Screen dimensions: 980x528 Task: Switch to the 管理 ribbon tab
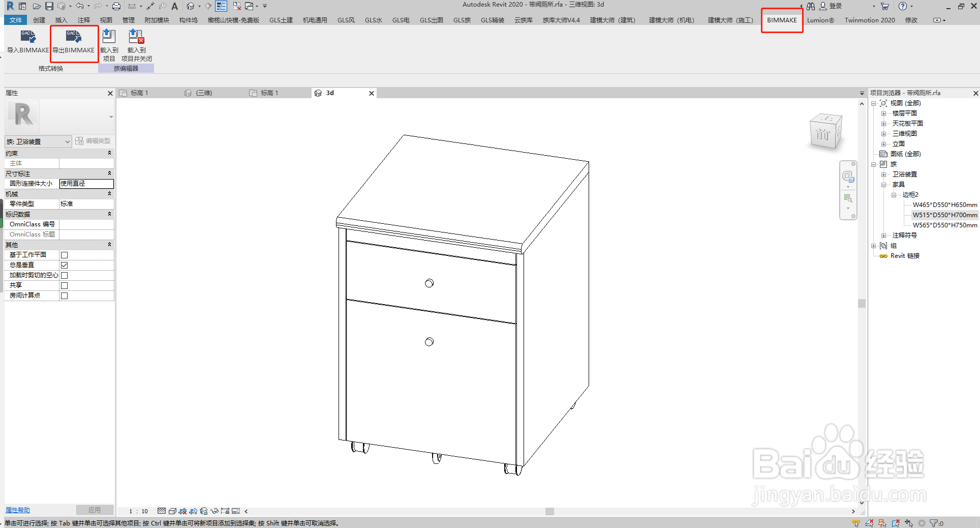(129, 20)
